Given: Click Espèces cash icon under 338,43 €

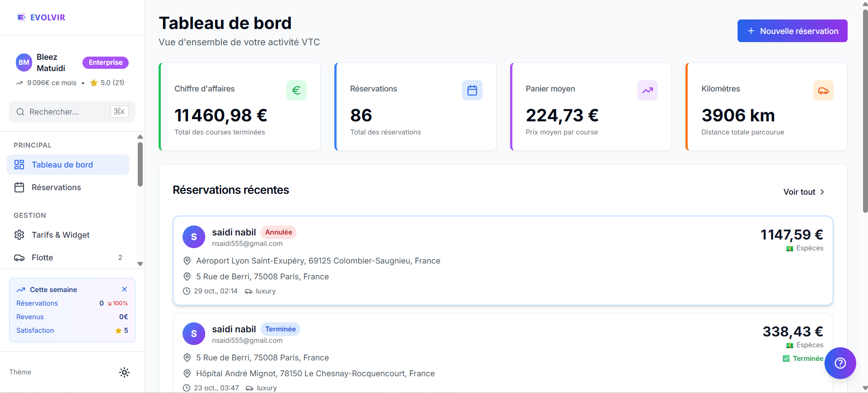Looking at the screenshot, I should tap(790, 345).
